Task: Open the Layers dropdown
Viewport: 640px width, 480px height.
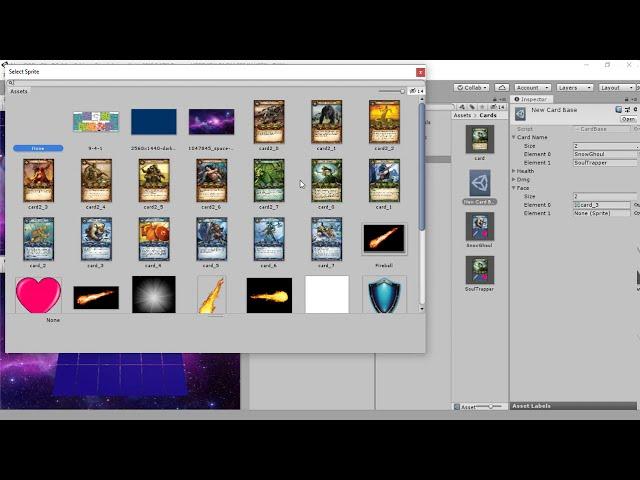Action: tap(575, 88)
